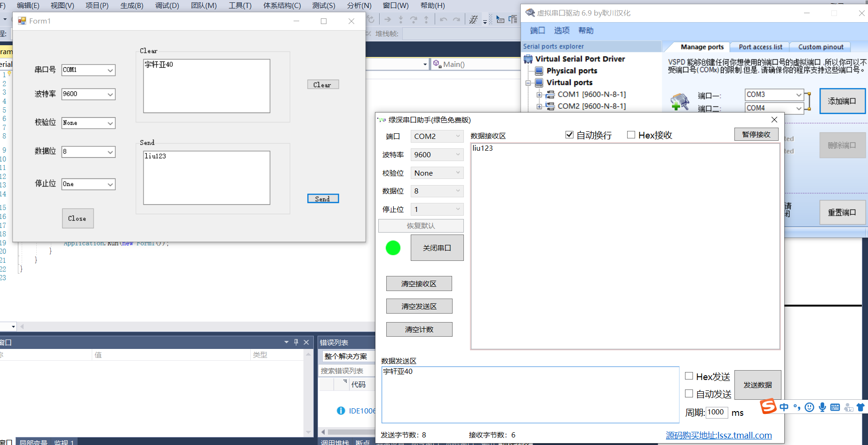868x445 pixels.
Task: Click the pin icon on the 窗口 panel
Action: click(296, 342)
